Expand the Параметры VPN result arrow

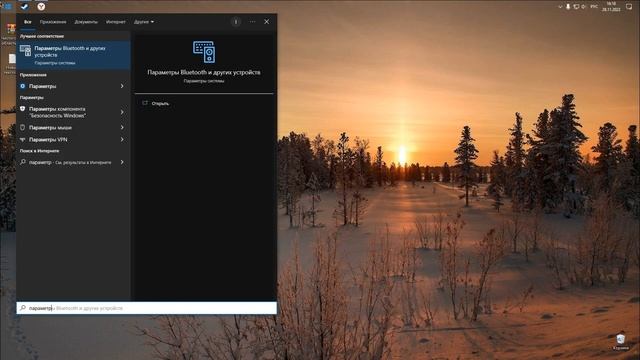coord(122,140)
